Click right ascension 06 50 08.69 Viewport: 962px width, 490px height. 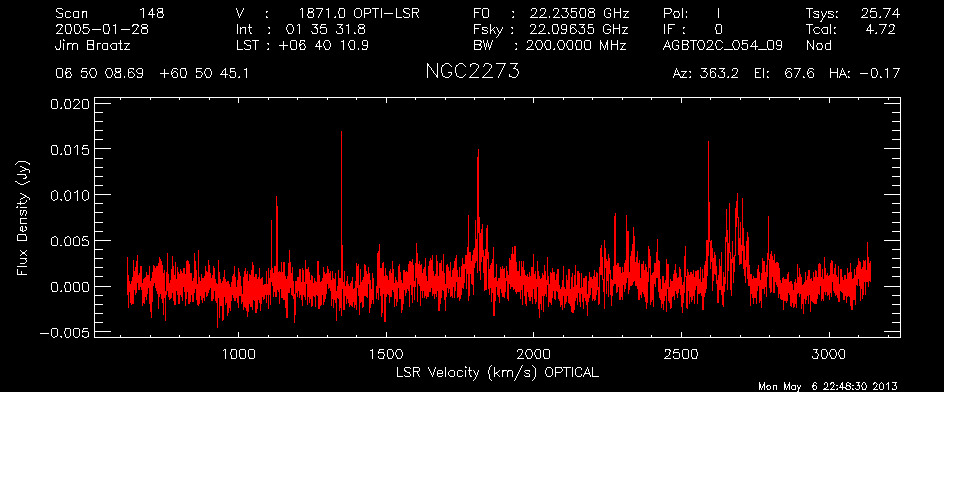pyautogui.click(x=99, y=74)
